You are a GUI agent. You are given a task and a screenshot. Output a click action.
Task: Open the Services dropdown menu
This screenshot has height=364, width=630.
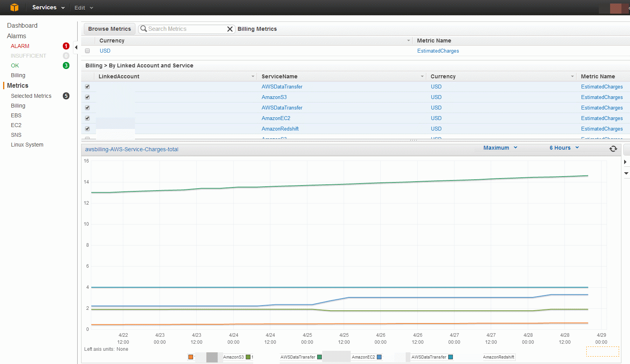48,7
